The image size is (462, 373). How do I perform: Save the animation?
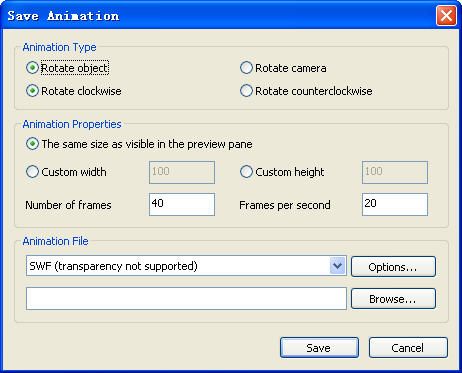coord(319,348)
